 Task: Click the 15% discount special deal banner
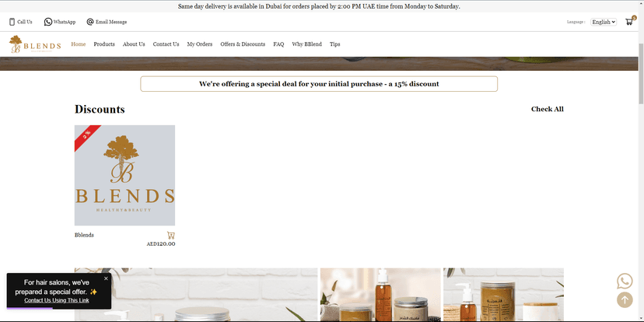(x=319, y=84)
